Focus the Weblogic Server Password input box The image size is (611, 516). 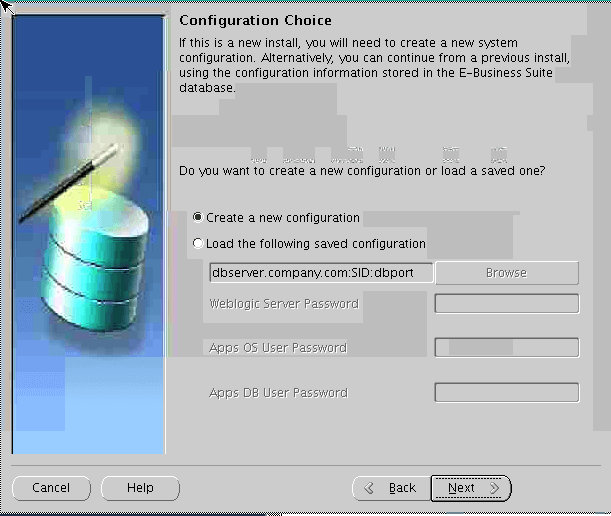click(x=506, y=304)
